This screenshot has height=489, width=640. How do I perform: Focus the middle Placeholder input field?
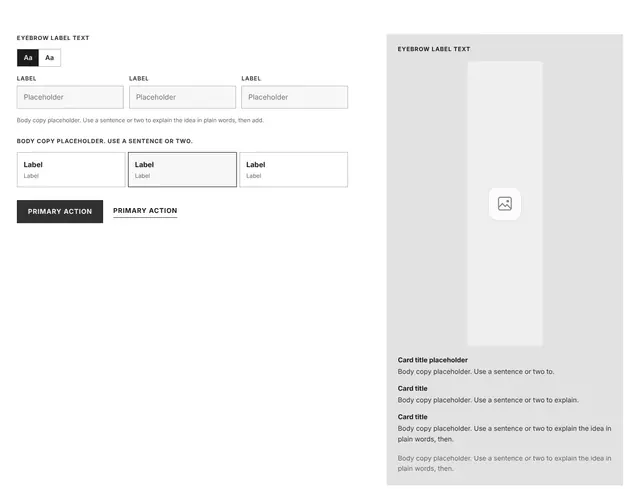point(182,97)
